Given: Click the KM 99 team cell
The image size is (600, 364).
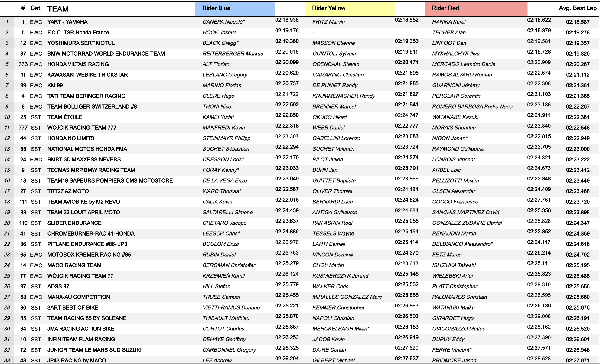Looking at the screenshot, I should coord(55,86).
